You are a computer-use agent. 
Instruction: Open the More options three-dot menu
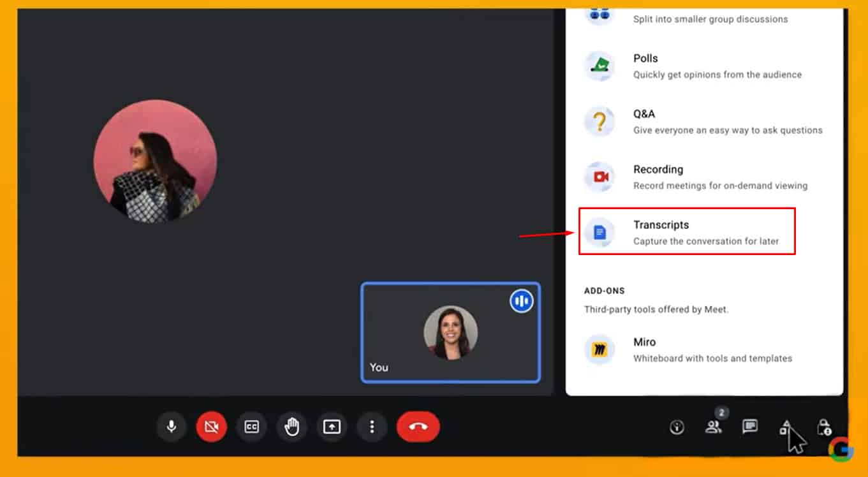click(x=372, y=427)
